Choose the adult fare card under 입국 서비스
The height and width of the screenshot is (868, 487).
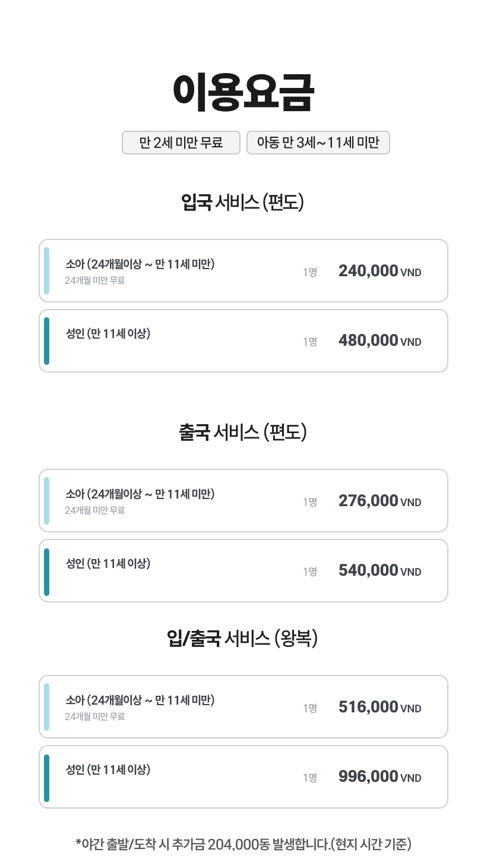tap(243, 341)
